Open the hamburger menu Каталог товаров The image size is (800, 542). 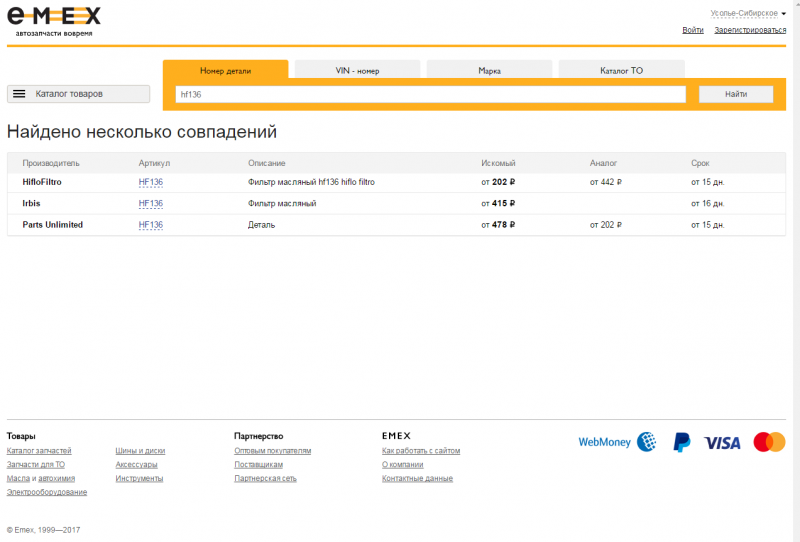coord(78,94)
